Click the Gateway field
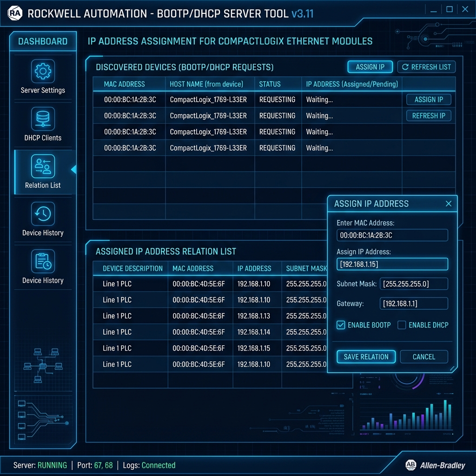 click(414, 304)
